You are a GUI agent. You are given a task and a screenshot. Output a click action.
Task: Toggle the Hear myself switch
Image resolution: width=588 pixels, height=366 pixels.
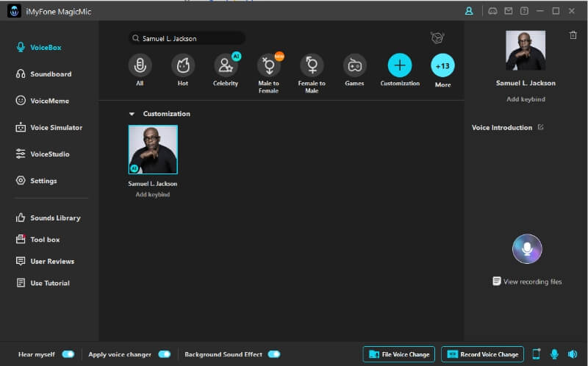click(68, 354)
